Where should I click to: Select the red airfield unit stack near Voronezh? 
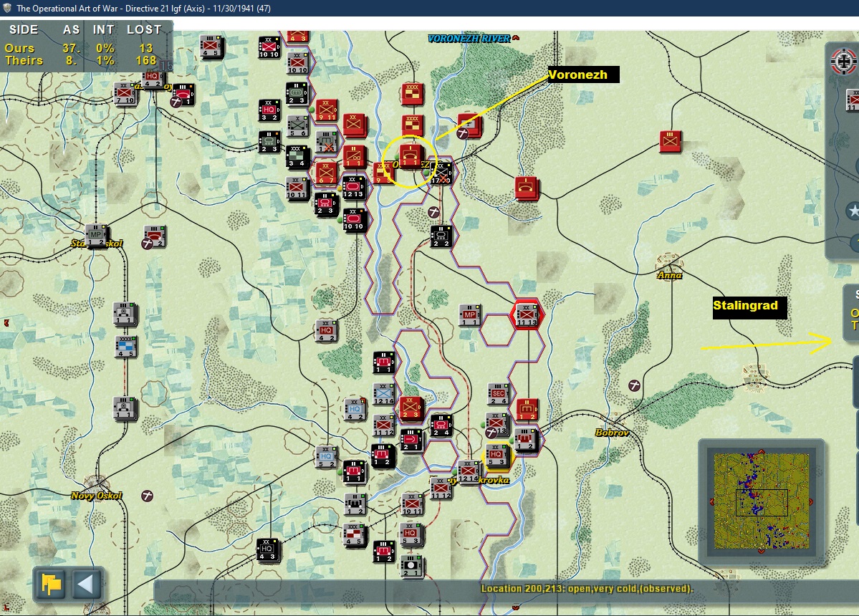469,125
